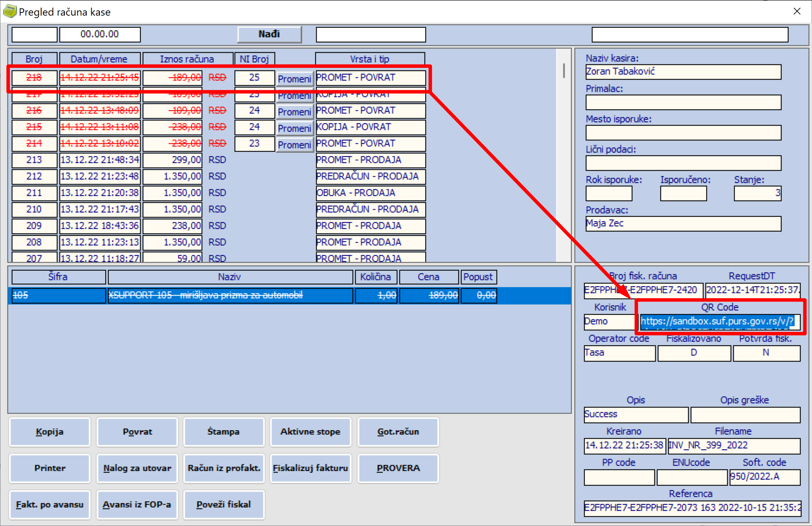
Task: Click Promeni in row 216
Action: point(294,112)
